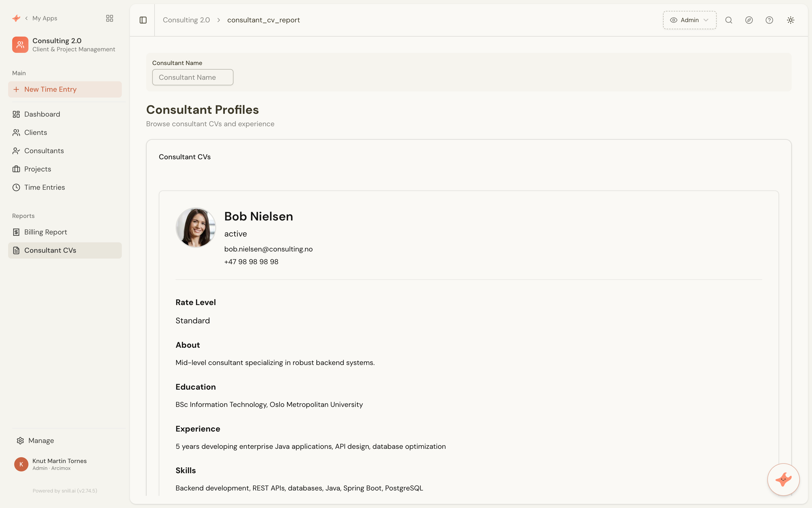This screenshot has height=508, width=812.
Task: Click the Consultants user-check icon
Action: (x=16, y=151)
